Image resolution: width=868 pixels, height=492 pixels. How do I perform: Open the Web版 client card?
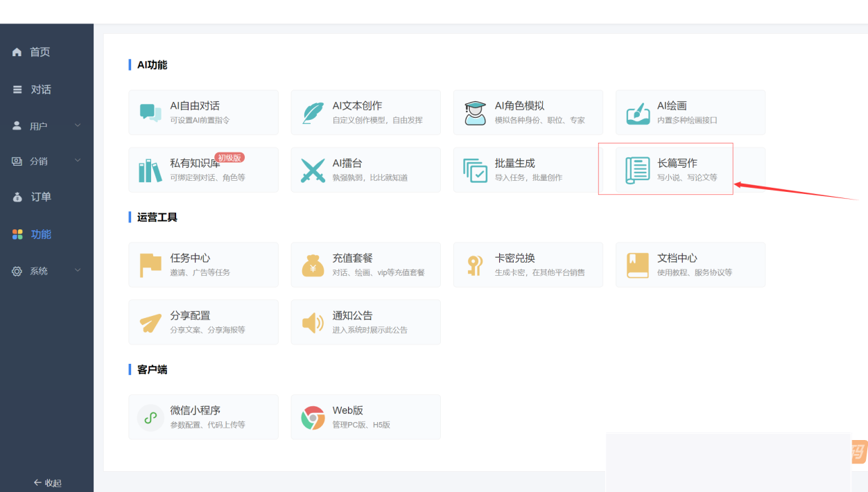[x=365, y=416]
